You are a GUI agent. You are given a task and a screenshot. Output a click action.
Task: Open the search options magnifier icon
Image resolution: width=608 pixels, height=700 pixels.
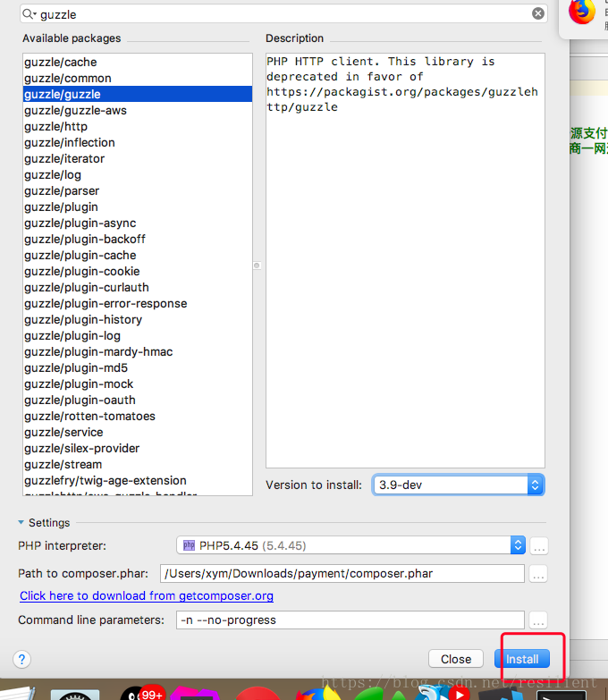coord(29,14)
